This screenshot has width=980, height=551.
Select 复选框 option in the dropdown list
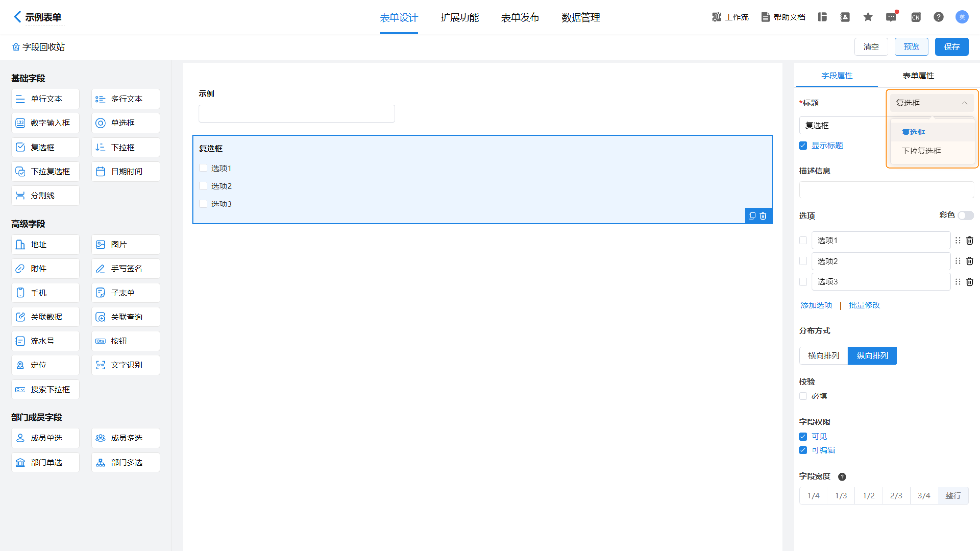913,132
